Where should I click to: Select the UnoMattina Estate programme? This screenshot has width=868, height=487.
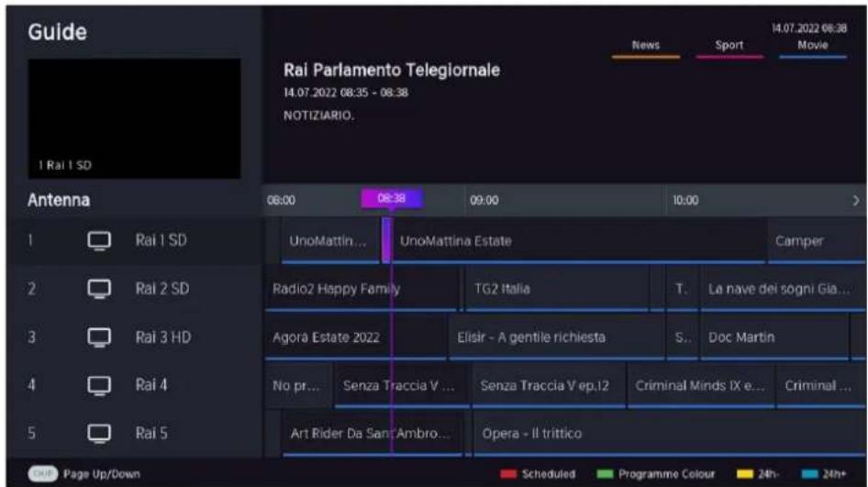click(x=579, y=240)
